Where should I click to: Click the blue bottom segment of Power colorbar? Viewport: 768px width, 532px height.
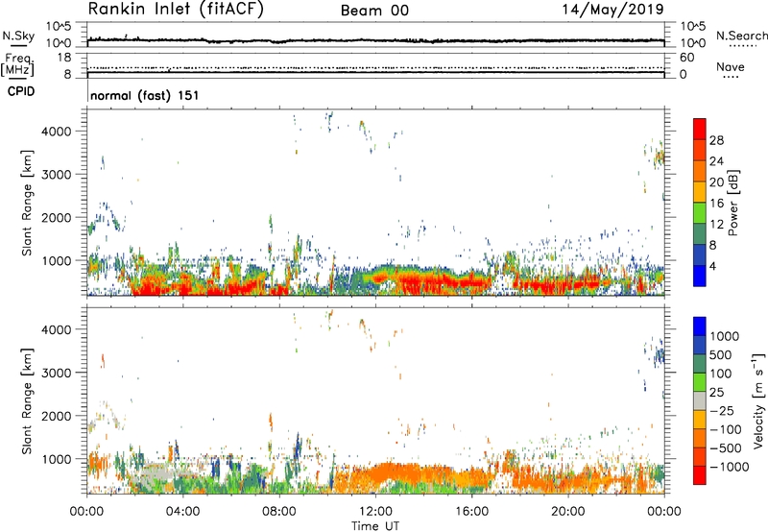click(x=700, y=276)
